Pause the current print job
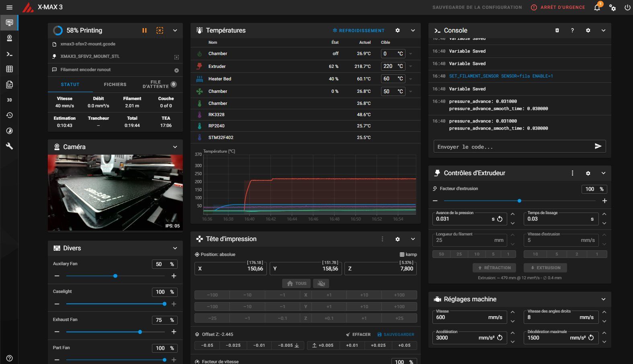The height and width of the screenshot is (364, 633). (144, 31)
